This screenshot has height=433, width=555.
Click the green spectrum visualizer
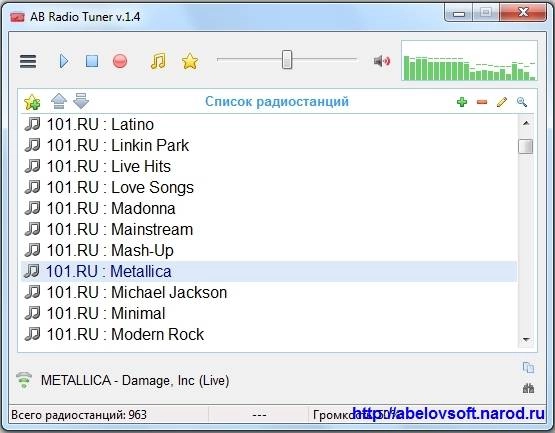pyautogui.click(x=469, y=61)
